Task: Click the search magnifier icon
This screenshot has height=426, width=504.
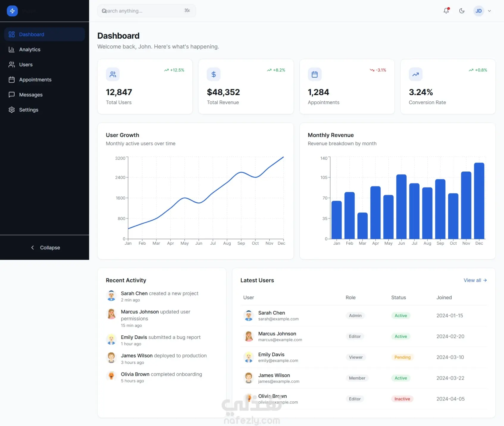Action: click(x=104, y=11)
